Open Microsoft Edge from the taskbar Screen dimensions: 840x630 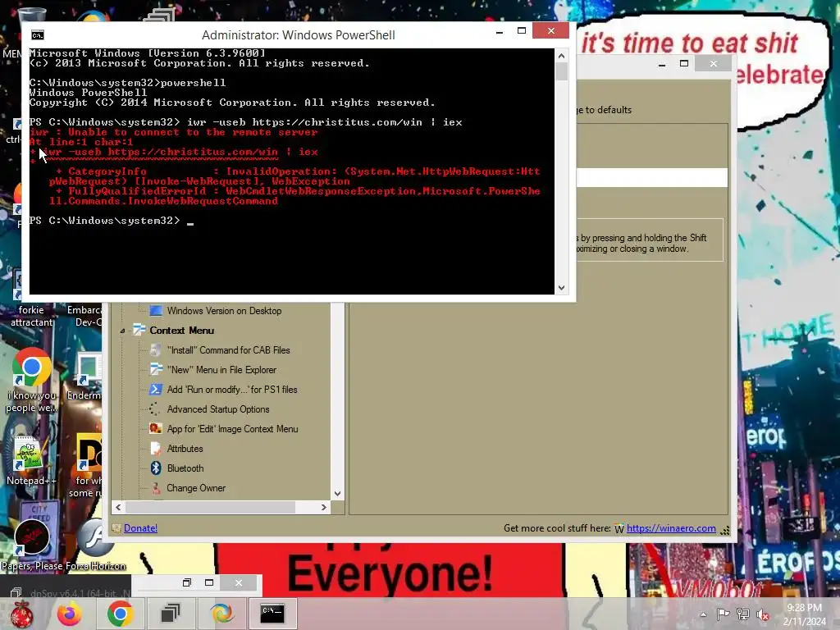tap(221, 614)
